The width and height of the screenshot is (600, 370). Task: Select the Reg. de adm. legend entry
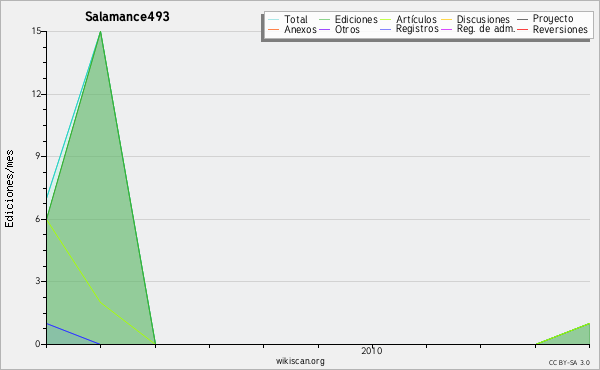486,29
